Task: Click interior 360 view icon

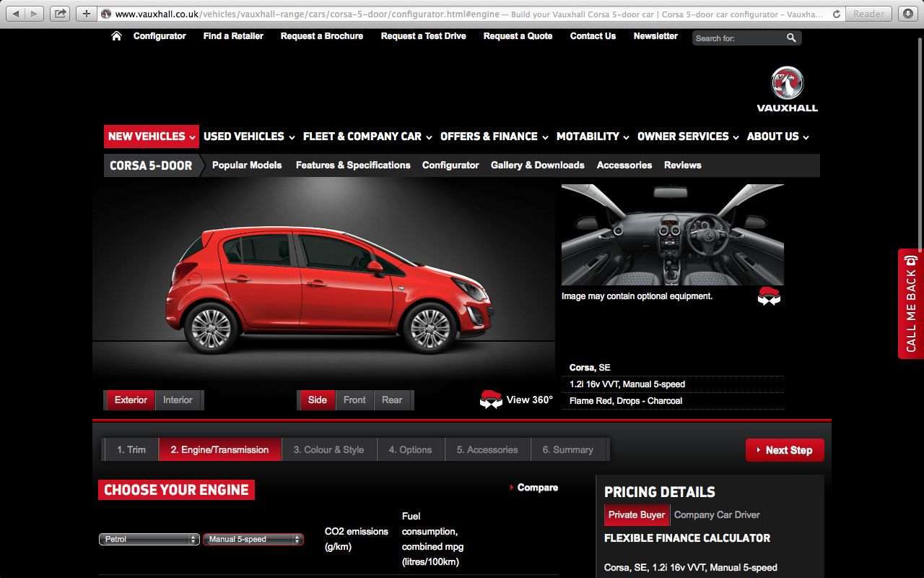Action: 769,296
